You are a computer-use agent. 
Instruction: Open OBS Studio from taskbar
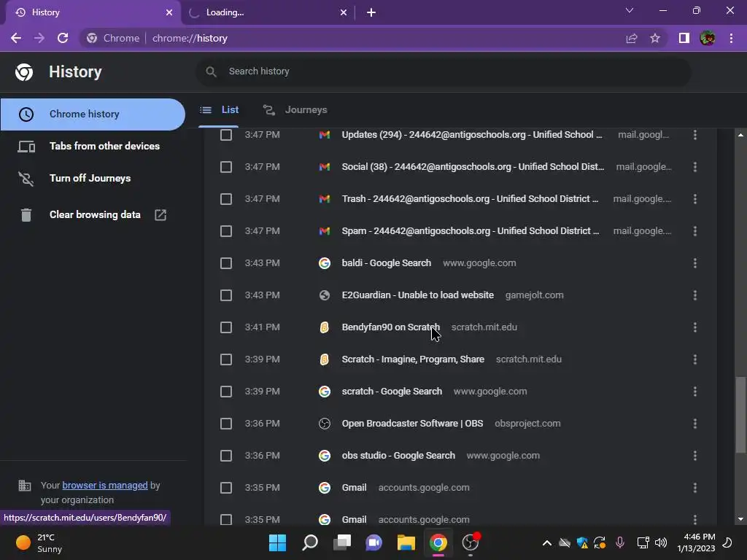coord(471,542)
